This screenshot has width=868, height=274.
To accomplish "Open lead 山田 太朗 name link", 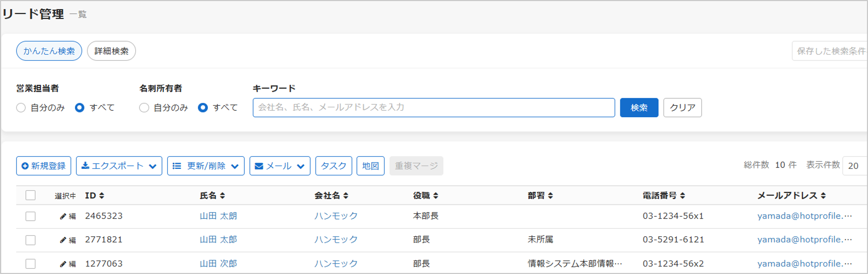I will point(218,216).
